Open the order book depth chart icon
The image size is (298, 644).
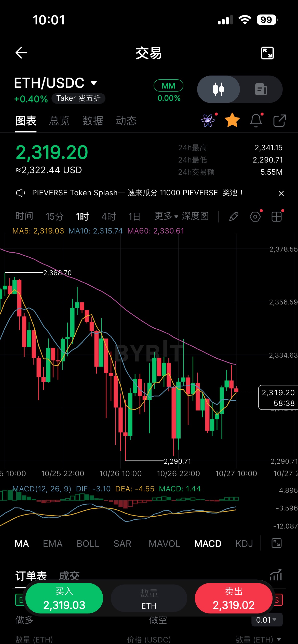pos(276,575)
